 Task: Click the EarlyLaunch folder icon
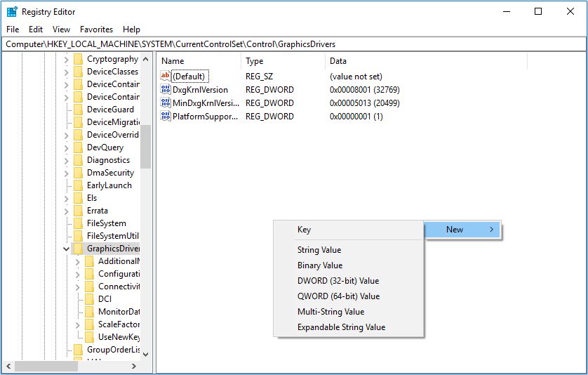[x=78, y=185]
